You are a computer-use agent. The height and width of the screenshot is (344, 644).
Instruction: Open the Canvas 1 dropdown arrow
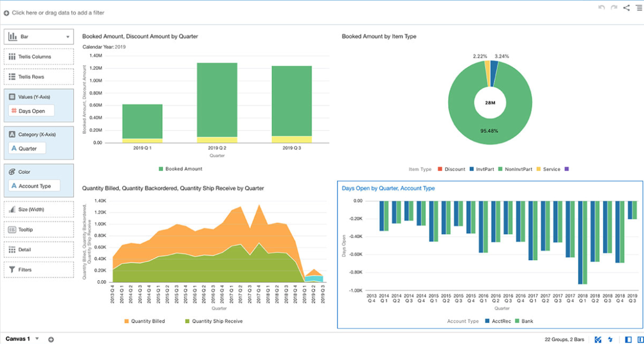37,339
